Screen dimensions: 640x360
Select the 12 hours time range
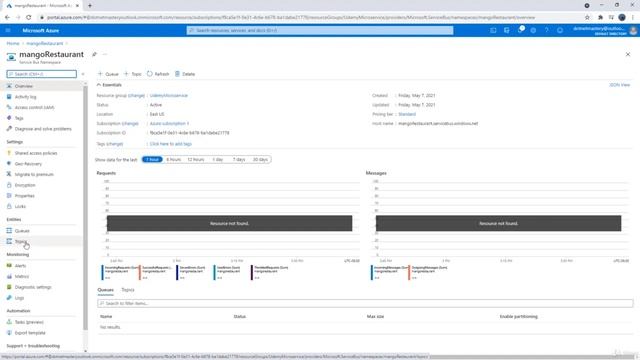(x=196, y=160)
